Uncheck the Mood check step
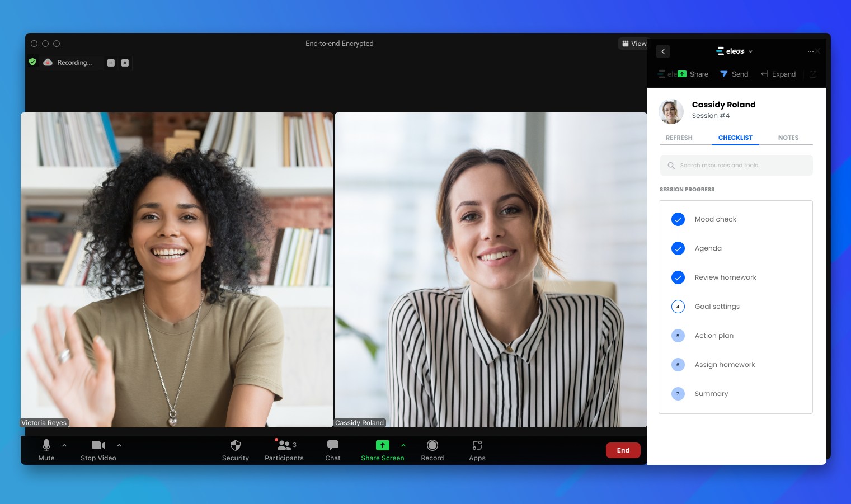851x504 pixels. [678, 219]
